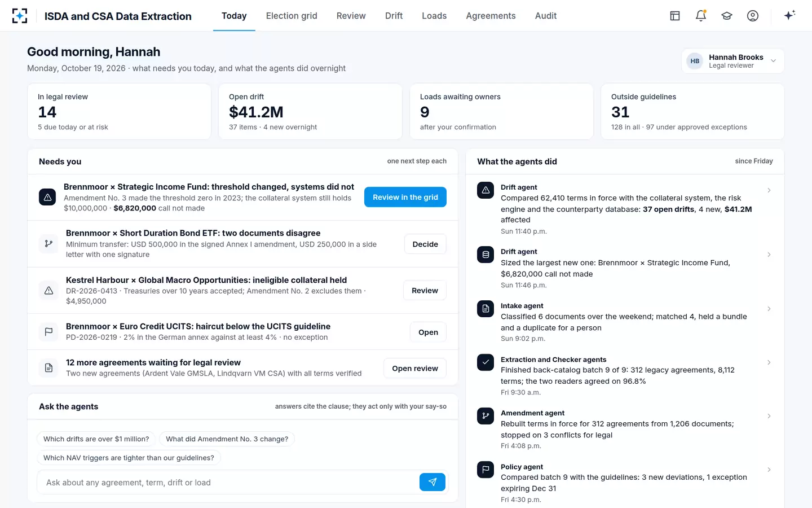Image resolution: width=812 pixels, height=508 pixels.
Task: Select the Loads tab
Action: [434, 16]
